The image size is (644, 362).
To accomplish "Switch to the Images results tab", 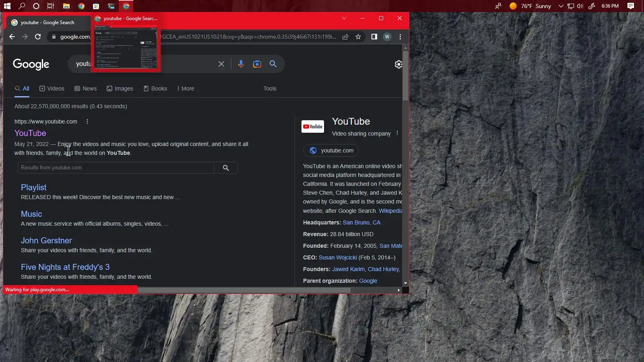I will point(120,88).
